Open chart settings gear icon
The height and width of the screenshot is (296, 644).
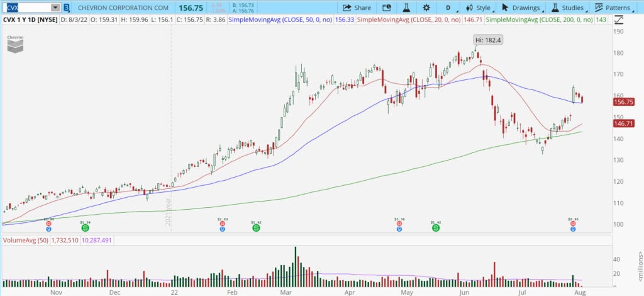pos(426,8)
